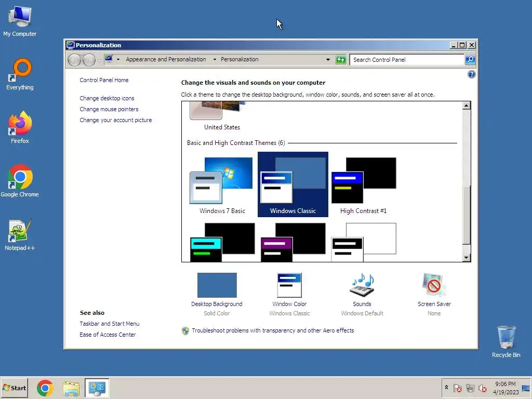Screen dimensions: 532x399
Task: Select the cyan and green high contrast theme
Action: coord(222,242)
